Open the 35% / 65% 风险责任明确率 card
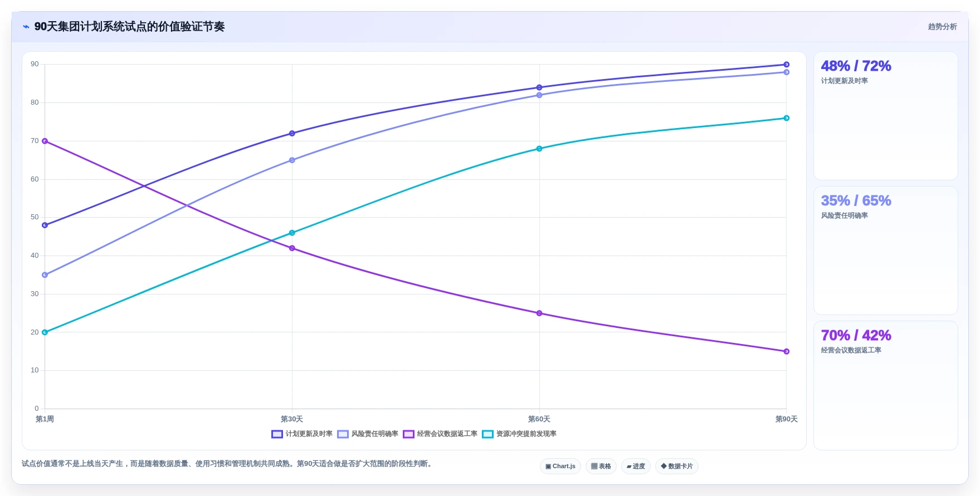 click(x=885, y=251)
